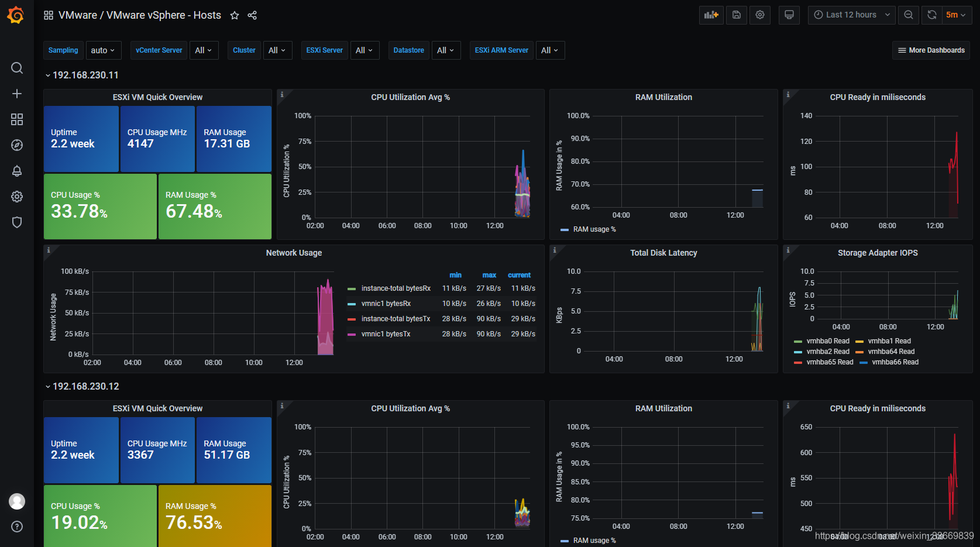Open the ESXi Server All dropdown
980x547 pixels.
coord(365,50)
